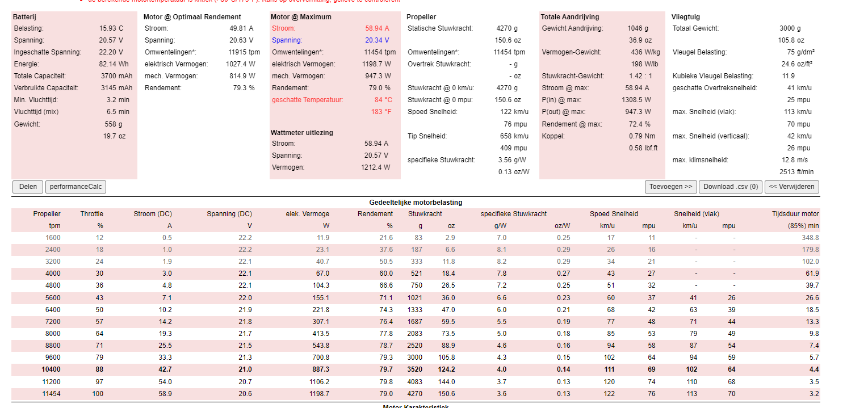Click the 543.8 power cell in table
Image resolution: width=868 pixels, height=408 pixels.
320,346
